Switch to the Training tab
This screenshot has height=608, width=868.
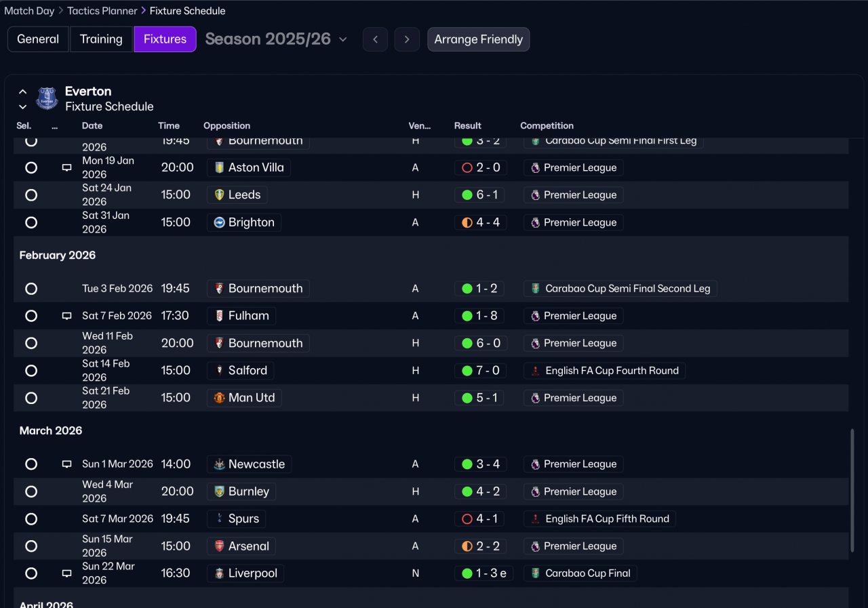101,39
